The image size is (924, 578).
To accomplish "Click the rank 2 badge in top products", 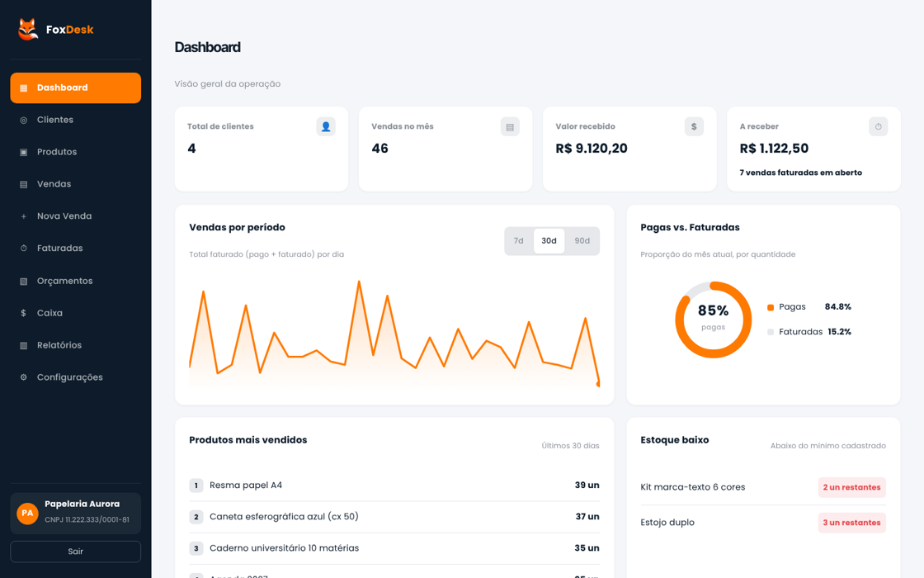I will (x=196, y=517).
